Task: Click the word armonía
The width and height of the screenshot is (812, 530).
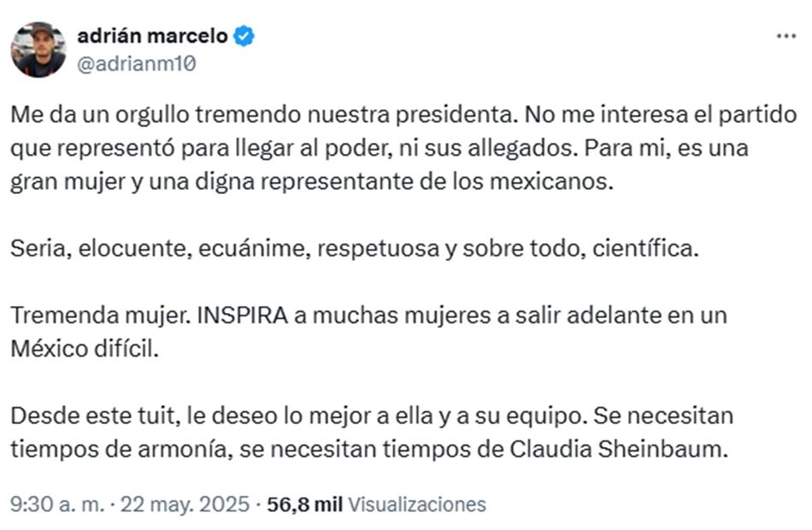Action: pyautogui.click(x=185, y=449)
